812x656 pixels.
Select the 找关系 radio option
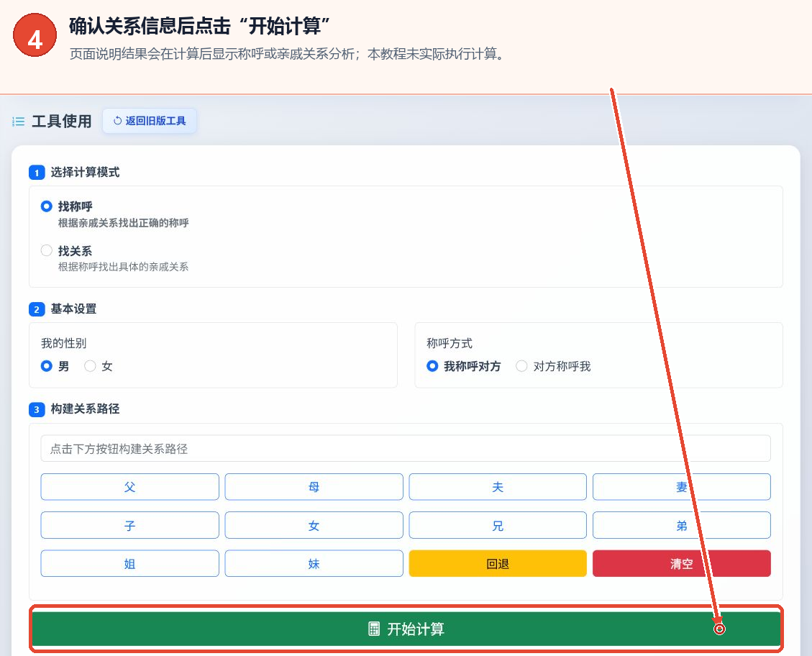pos(47,250)
